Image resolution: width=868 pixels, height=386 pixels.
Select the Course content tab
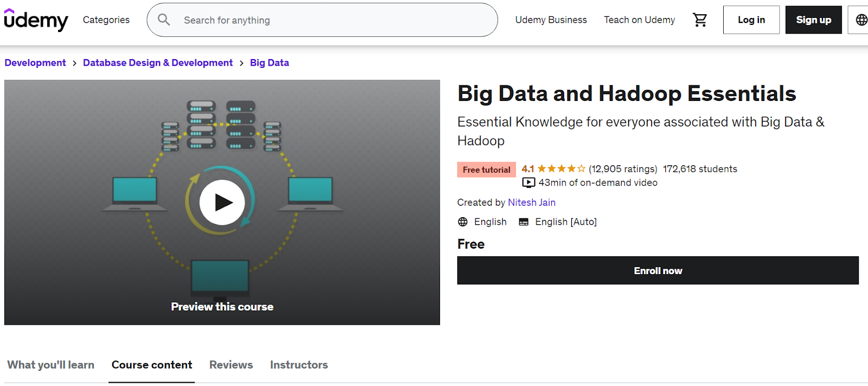[152, 365]
